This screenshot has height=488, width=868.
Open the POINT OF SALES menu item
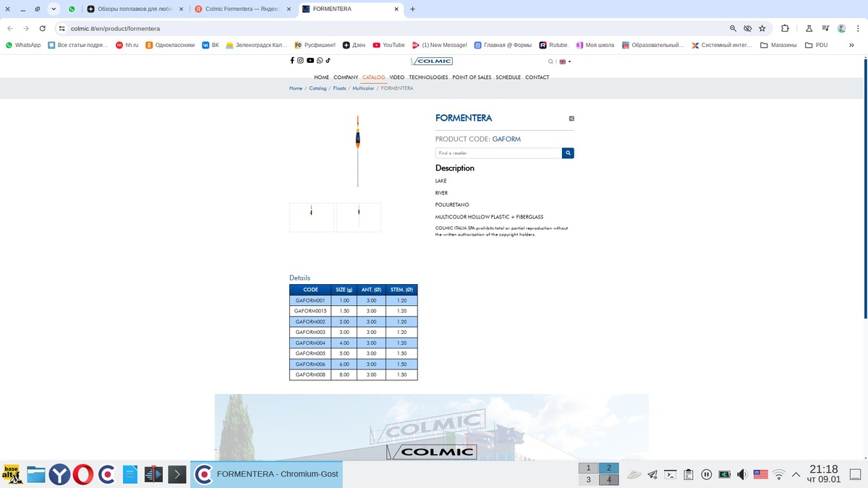(472, 77)
